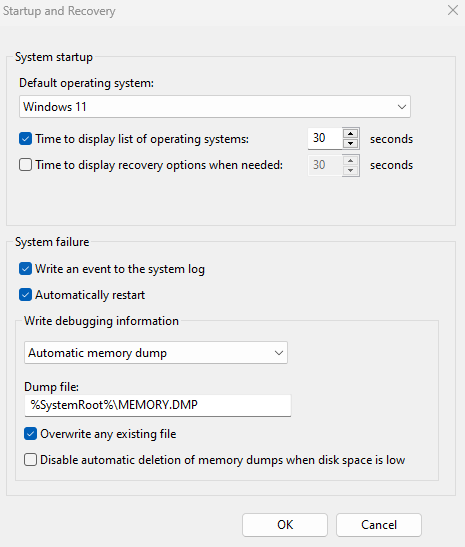Viewport: 465px width, 547px height.
Task: Check Disable automatic deletion of memory dumps
Action: pyautogui.click(x=30, y=460)
